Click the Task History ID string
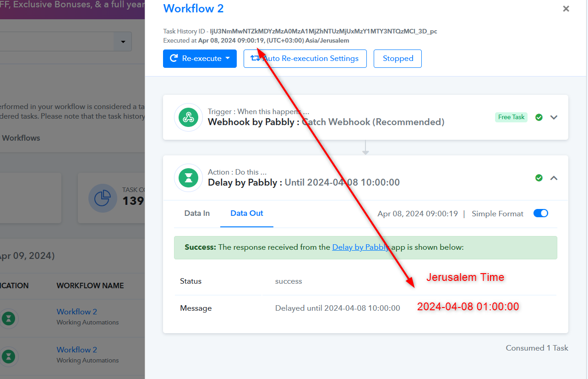Viewport: 588px width, 379px height. [323, 32]
